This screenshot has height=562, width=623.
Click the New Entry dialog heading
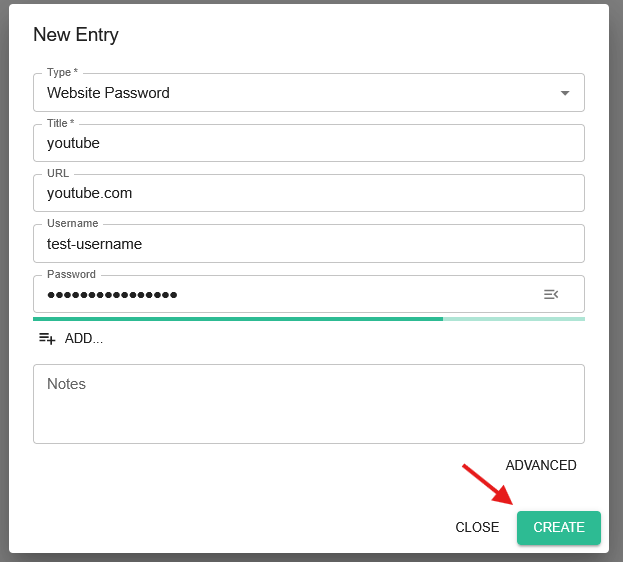(x=76, y=35)
